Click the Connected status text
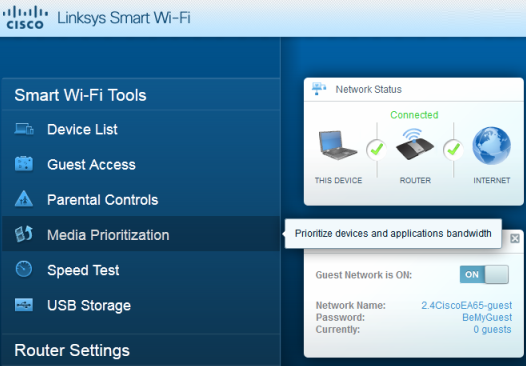526x366 pixels. pos(414,115)
